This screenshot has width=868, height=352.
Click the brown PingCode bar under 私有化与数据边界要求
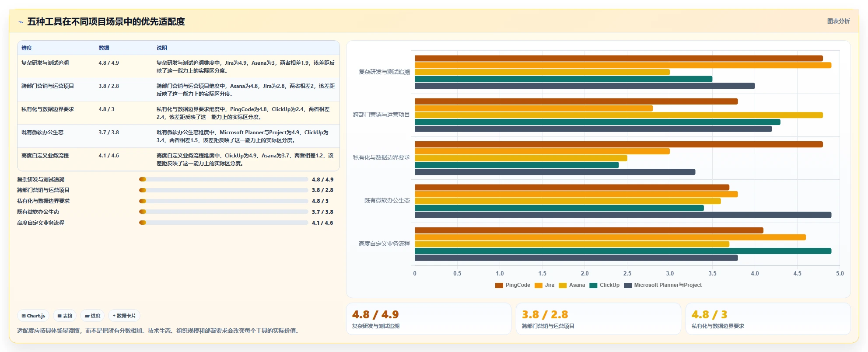[x=619, y=144]
